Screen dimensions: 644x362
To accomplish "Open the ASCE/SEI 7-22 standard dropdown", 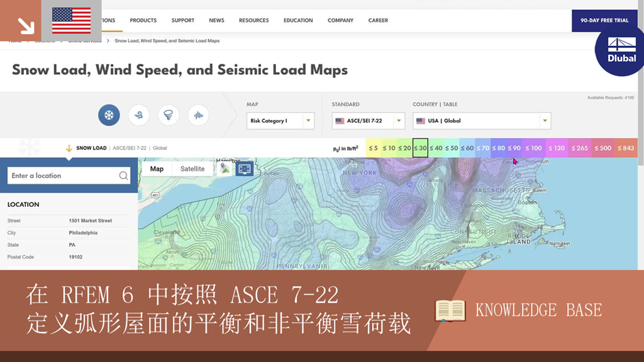I will 369,121.
